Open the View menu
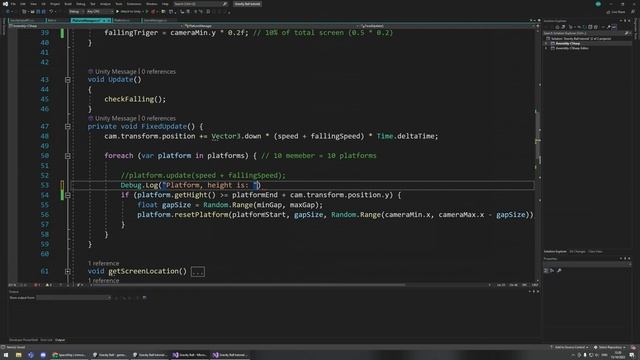The width and height of the screenshot is (640, 360). pyautogui.click(x=33, y=4)
